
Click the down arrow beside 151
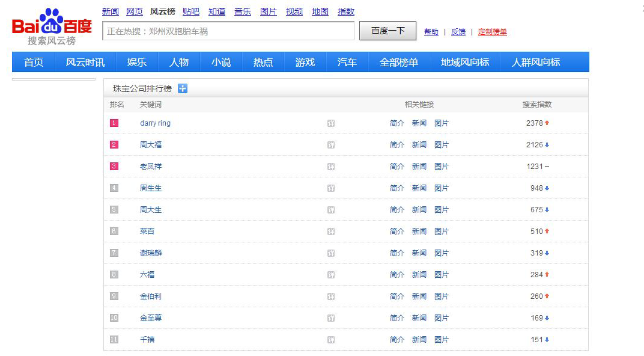(x=547, y=340)
